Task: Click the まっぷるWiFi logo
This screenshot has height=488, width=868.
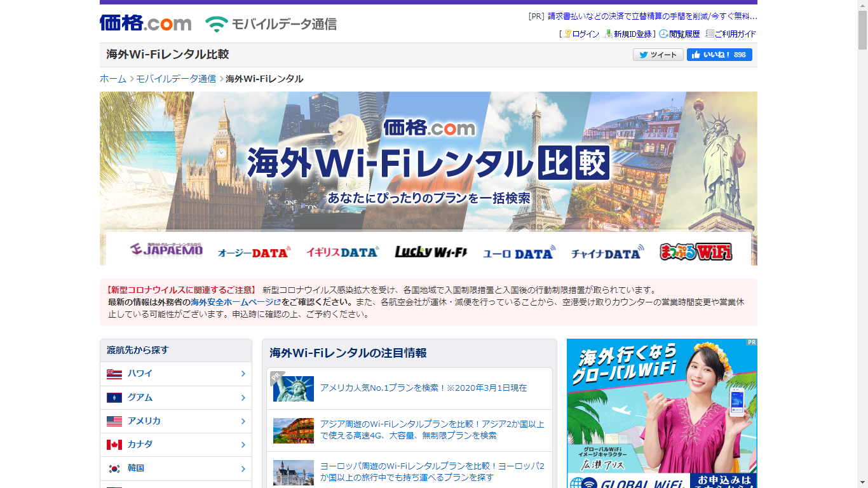Action: coord(696,252)
